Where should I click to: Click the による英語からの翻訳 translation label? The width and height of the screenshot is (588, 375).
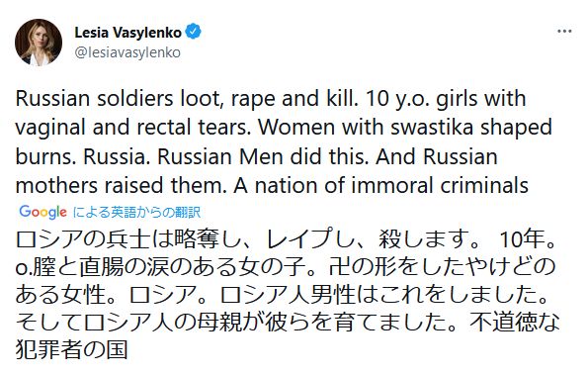pos(137,213)
